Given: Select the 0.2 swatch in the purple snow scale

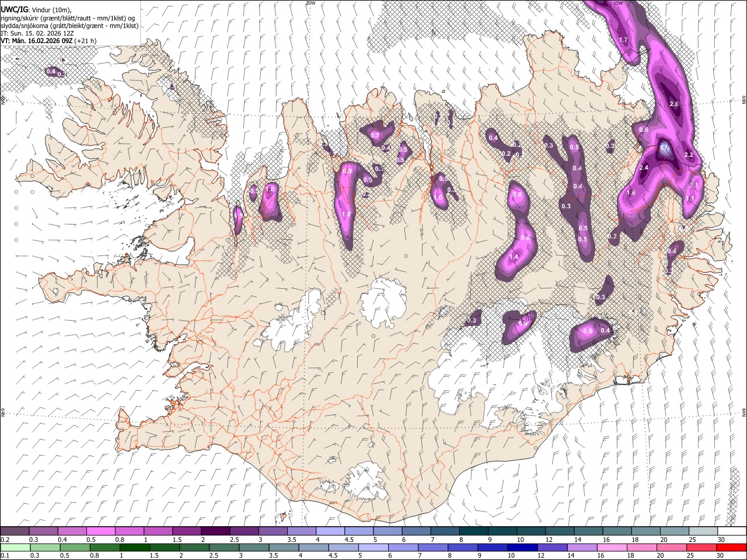Looking at the screenshot, I should [x=15, y=531].
